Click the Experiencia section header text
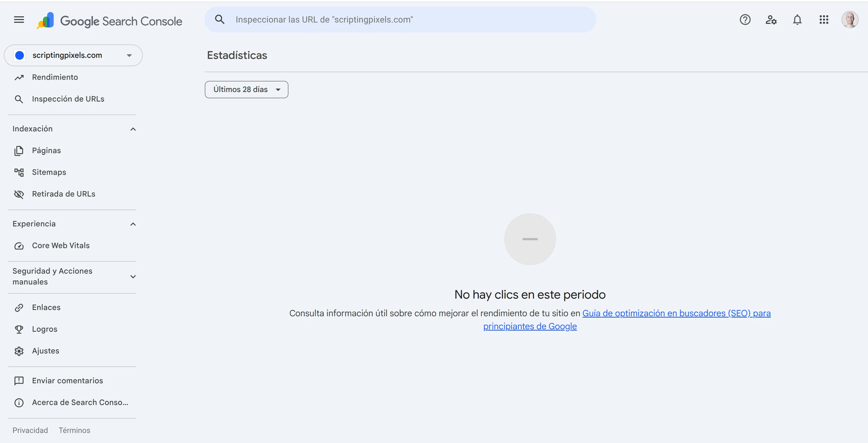The height and width of the screenshot is (443, 868). (x=34, y=224)
